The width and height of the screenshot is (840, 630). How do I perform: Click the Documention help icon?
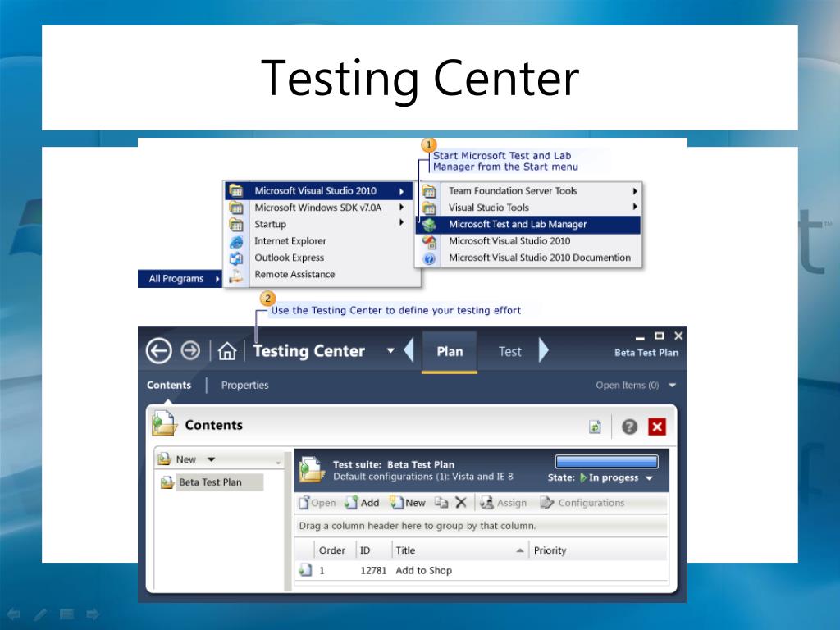coord(429,258)
